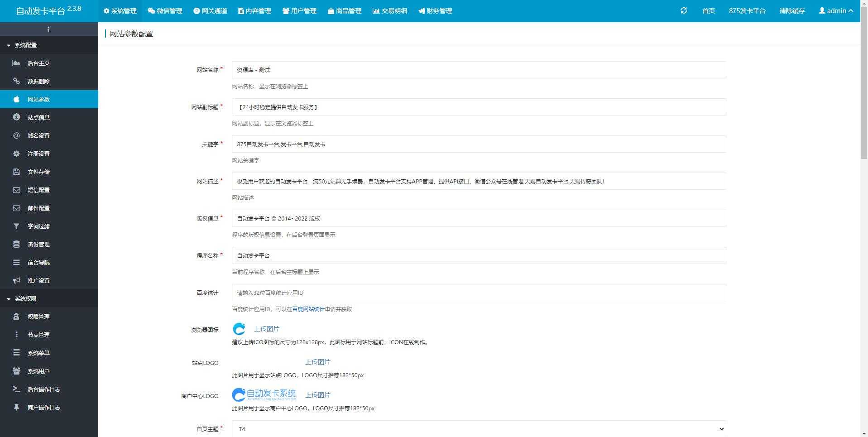Focus the 网站描述 input field
This screenshot has width=868, height=437.
pos(479,181)
